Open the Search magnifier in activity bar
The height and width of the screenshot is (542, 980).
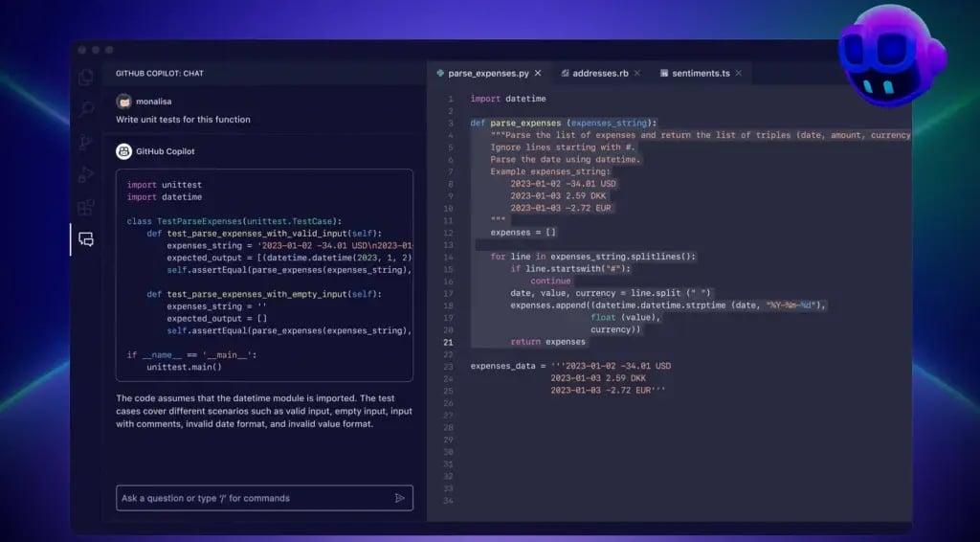86,109
